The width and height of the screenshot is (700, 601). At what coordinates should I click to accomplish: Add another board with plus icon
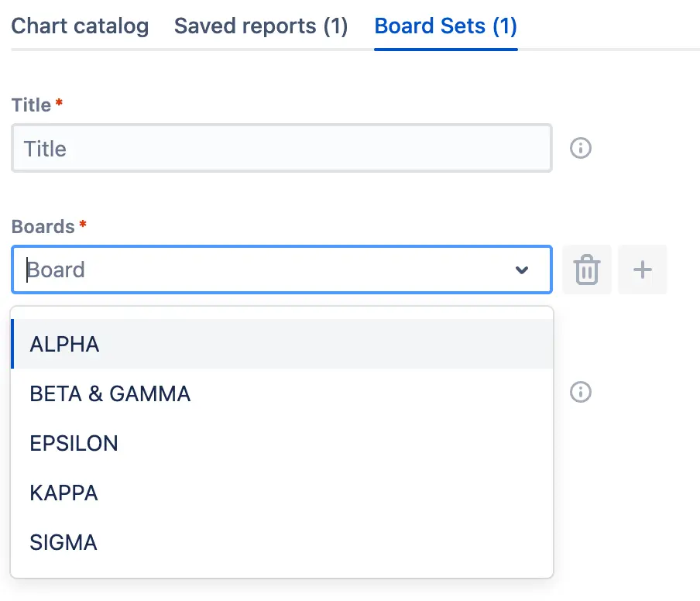click(x=643, y=270)
